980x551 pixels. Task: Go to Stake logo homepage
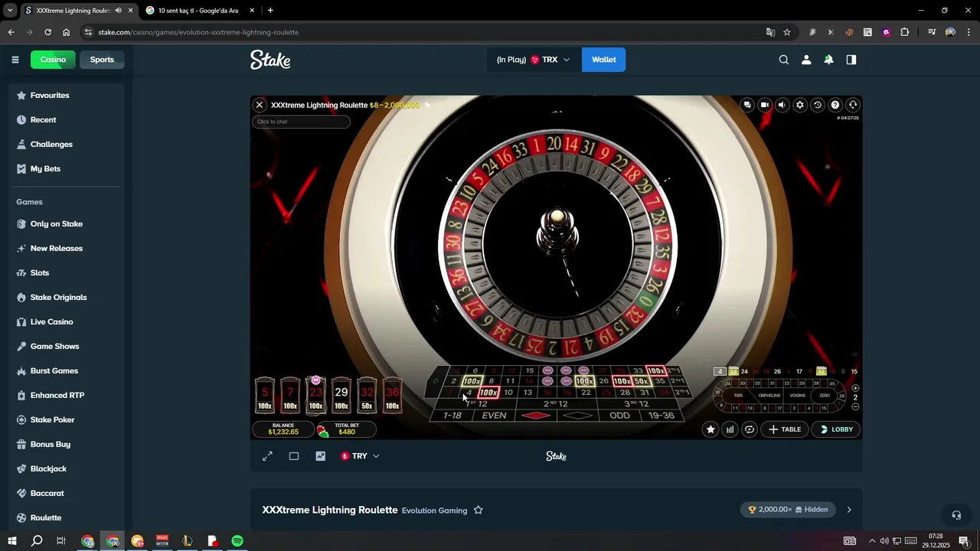tap(270, 60)
